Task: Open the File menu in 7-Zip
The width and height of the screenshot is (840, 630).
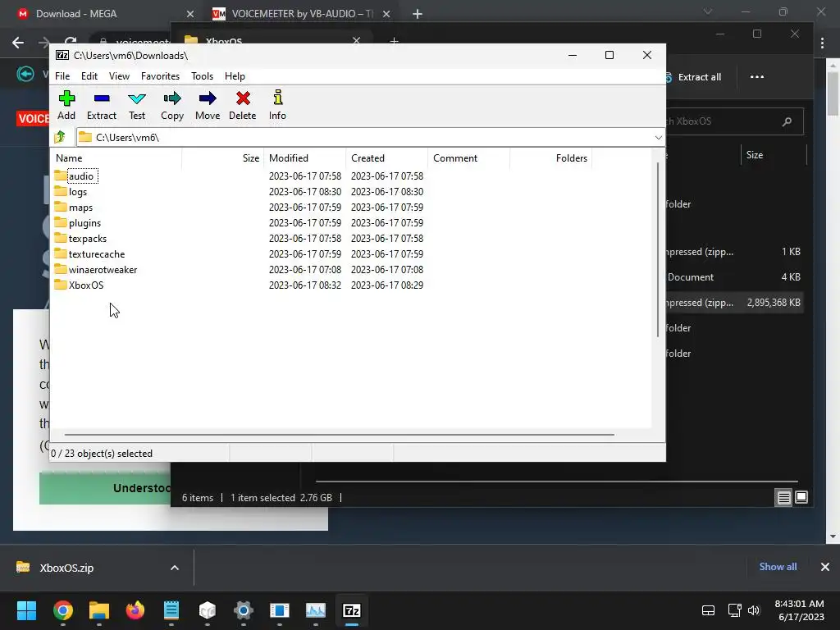Action: [x=62, y=76]
